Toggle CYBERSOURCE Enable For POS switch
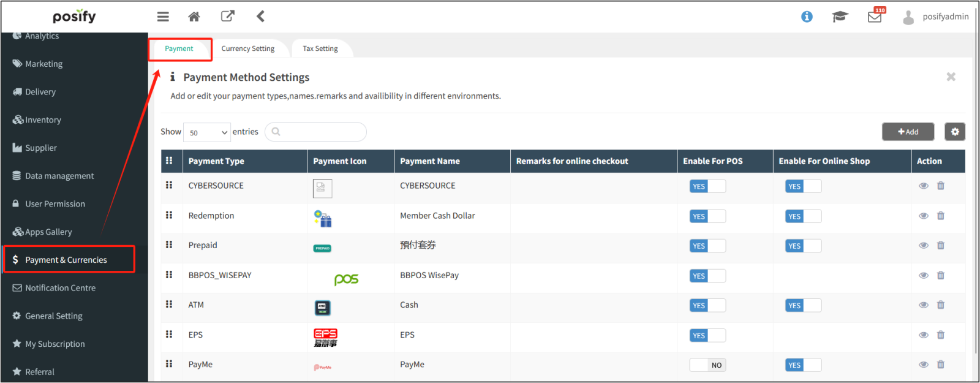980x383 pixels. coord(707,186)
